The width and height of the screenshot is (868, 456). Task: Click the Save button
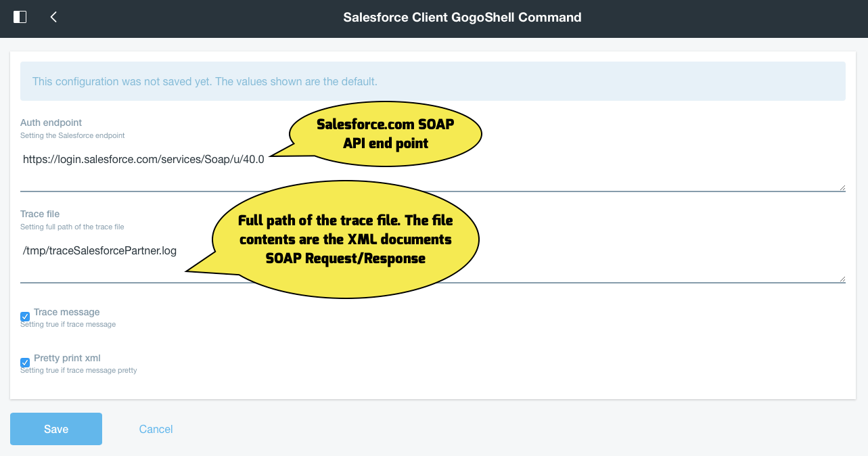[56, 429]
